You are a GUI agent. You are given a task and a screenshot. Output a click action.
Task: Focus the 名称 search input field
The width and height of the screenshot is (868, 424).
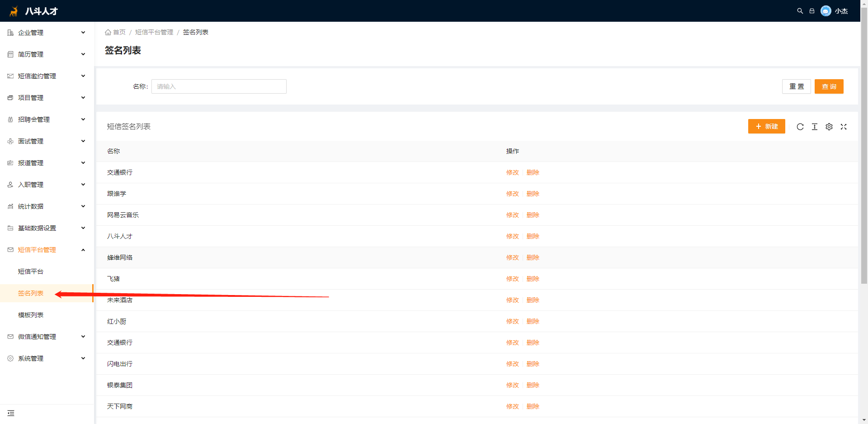click(x=219, y=86)
